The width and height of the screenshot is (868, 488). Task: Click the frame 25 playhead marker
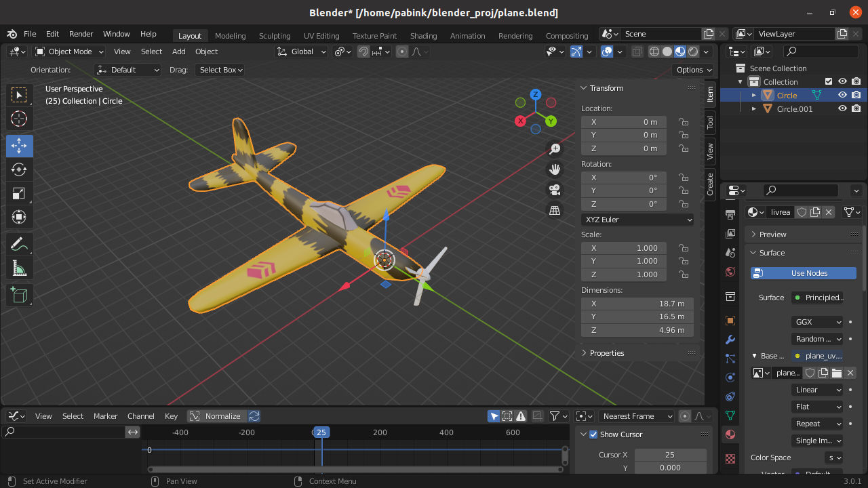click(321, 432)
